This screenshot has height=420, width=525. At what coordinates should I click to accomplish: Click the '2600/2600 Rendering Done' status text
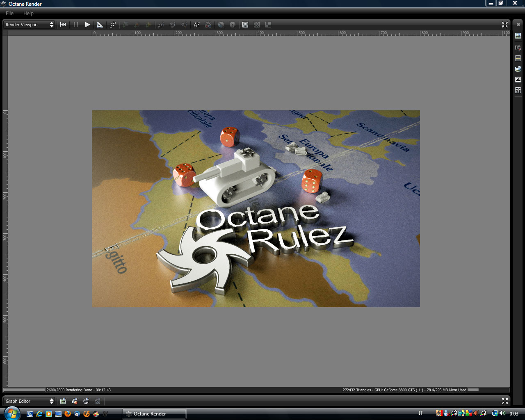pos(79,390)
